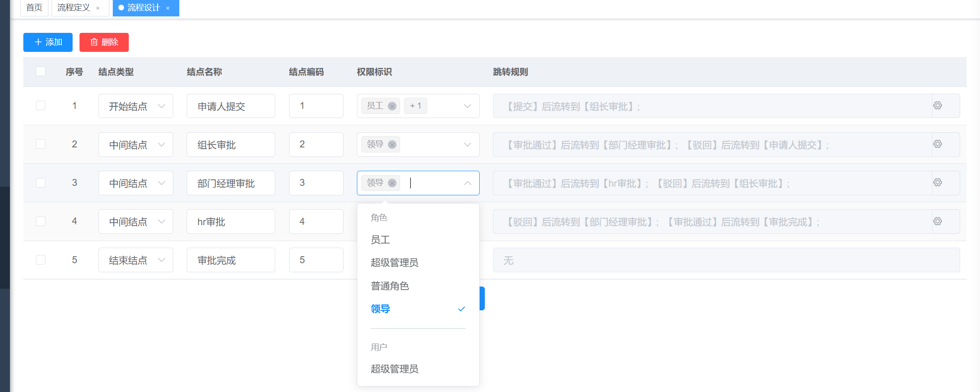Open jump rule settings gear for 组长审批 row
The width and height of the screenshot is (980, 392).
click(937, 144)
